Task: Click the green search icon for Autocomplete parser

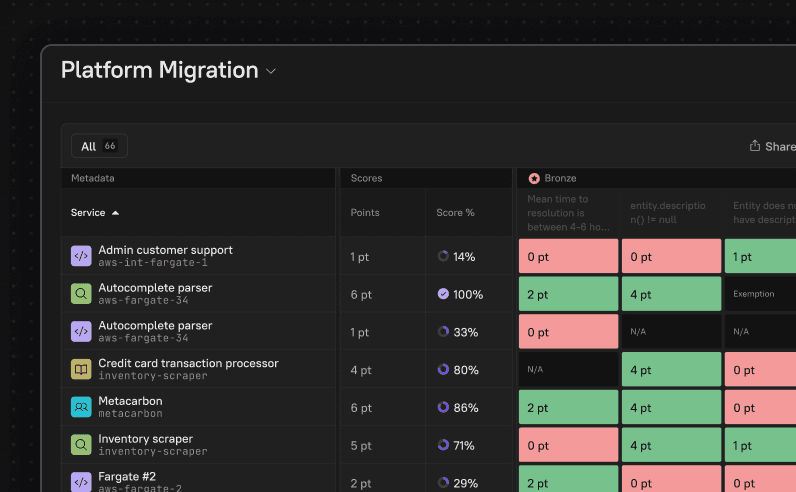Action: (x=81, y=294)
